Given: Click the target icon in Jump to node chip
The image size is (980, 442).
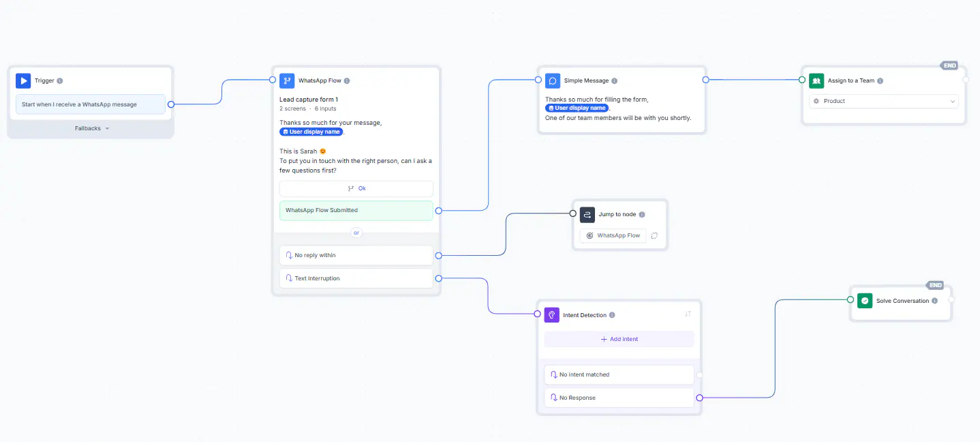Looking at the screenshot, I should [x=590, y=235].
